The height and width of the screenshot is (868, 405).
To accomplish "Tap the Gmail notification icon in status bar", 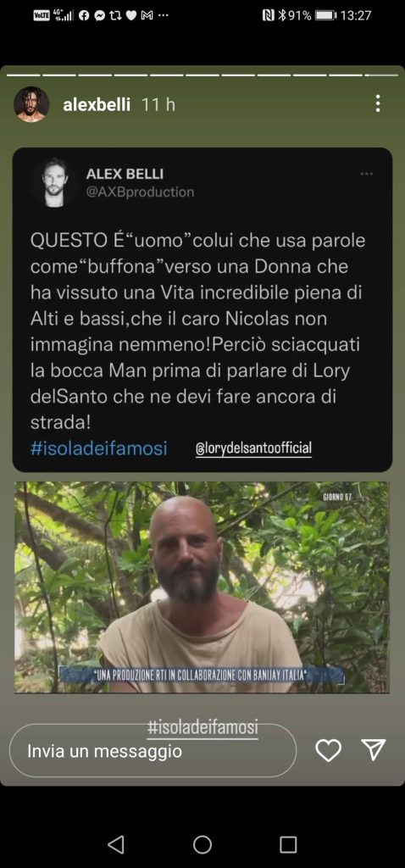I will point(147,15).
